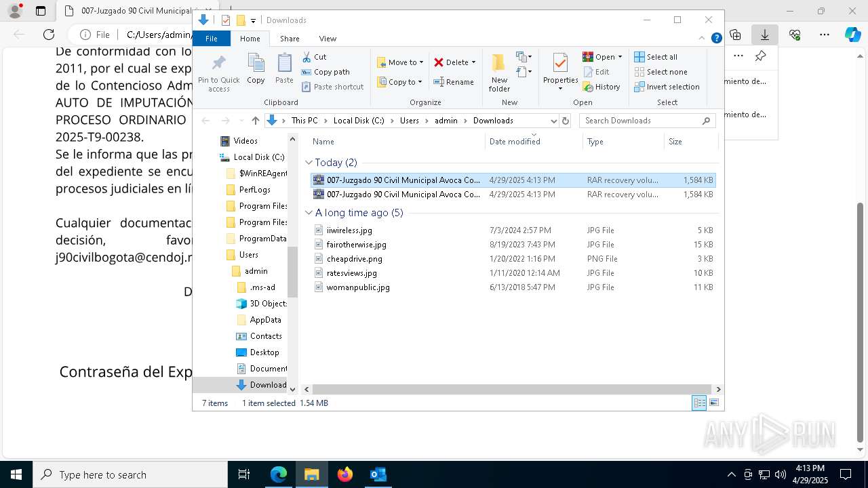Click Pin to Quick access icon
The width and height of the screenshot is (868, 488).
218,64
